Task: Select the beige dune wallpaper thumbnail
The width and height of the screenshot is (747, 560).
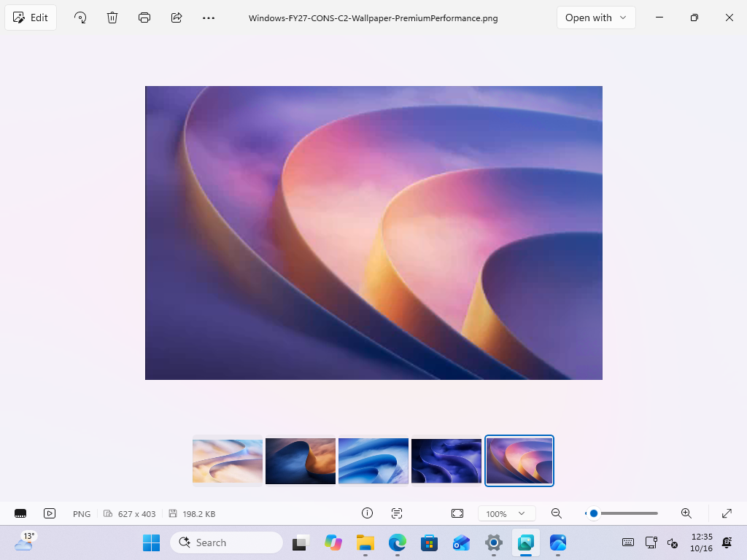Action: (x=228, y=461)
